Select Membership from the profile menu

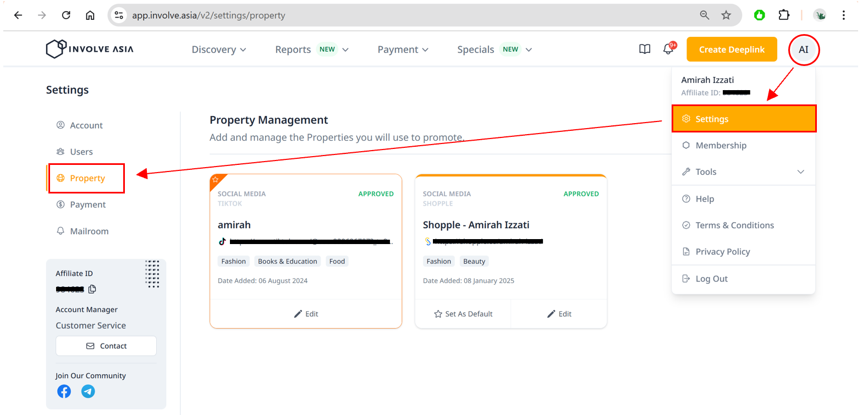pyautogui.click(x=721, y=146)
